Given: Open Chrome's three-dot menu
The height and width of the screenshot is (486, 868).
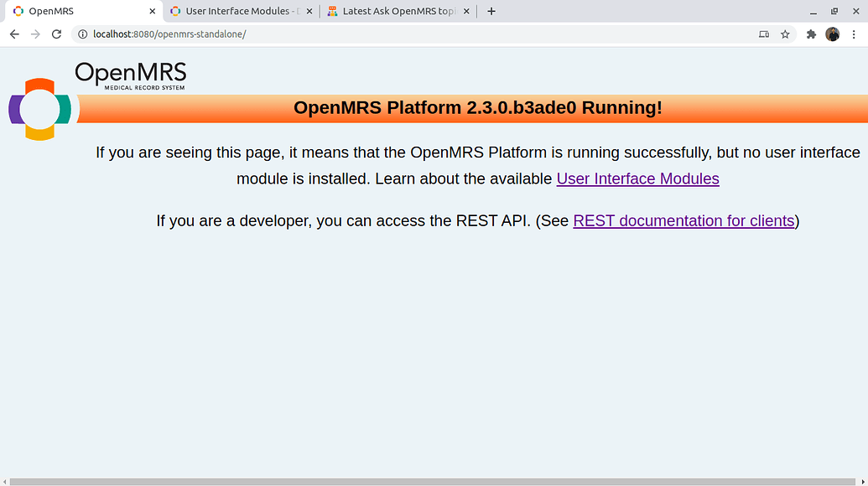Looking at the screenshot, I should click(854, 34).
